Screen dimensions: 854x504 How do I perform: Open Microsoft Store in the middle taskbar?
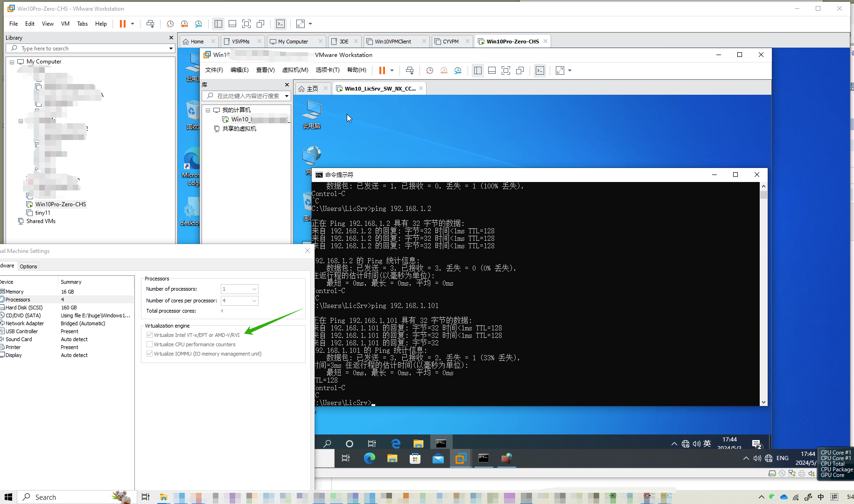point(415,458)
